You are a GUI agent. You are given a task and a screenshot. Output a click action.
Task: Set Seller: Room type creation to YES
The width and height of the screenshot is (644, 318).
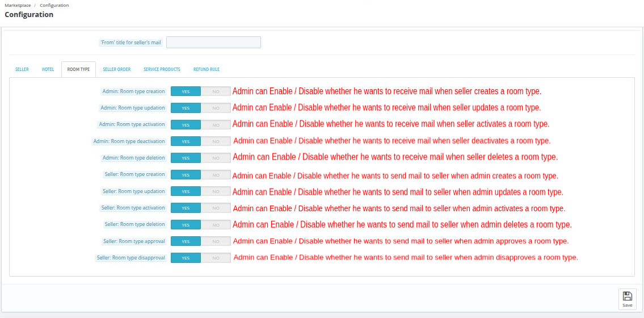coord(186,174)
